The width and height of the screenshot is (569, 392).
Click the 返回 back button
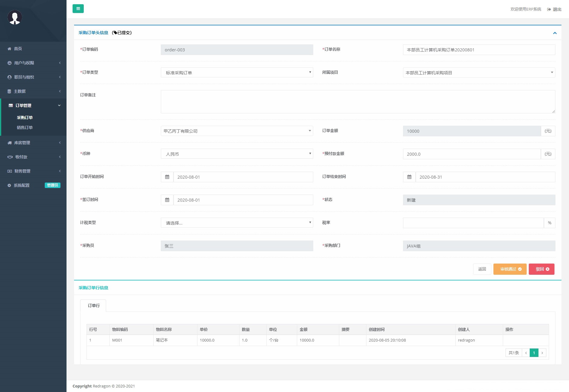[x=482, y=269]
